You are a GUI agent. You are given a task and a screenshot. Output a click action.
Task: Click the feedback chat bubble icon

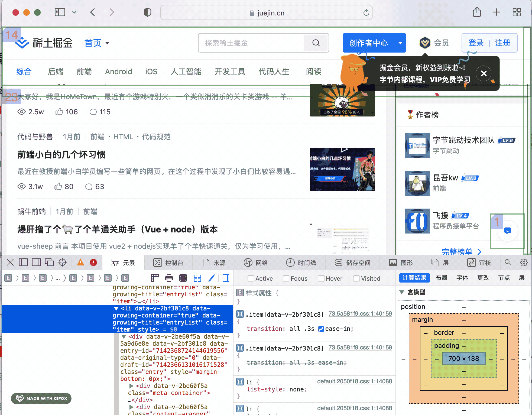(507, 231)
